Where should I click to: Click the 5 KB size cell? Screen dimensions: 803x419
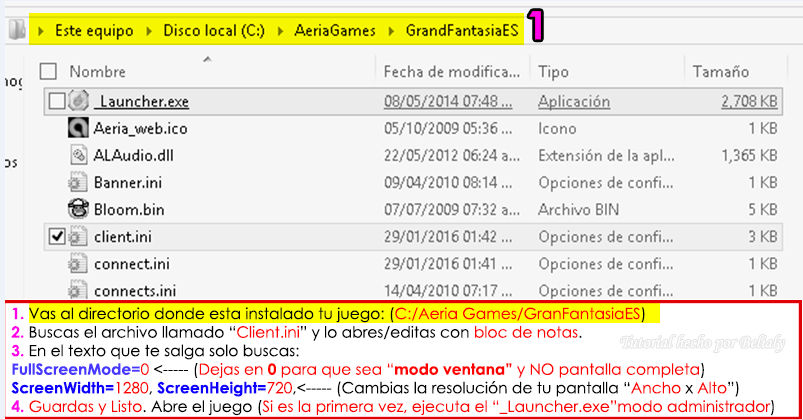(763, 210)
